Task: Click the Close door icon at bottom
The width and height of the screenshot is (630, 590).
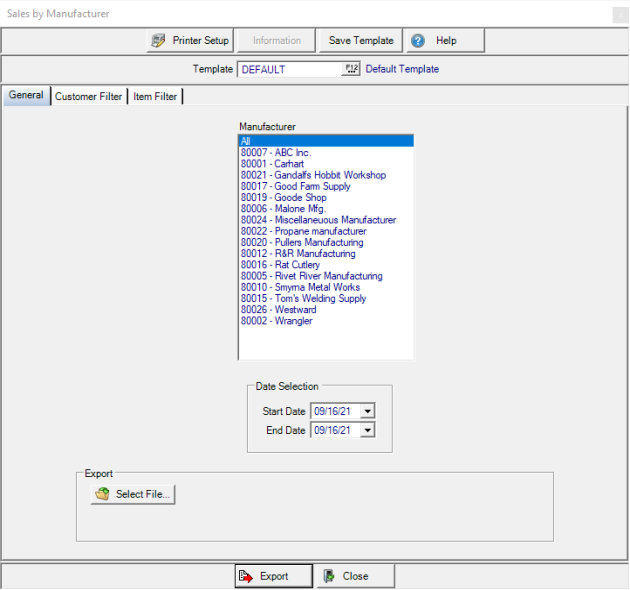Action: click(328, 576)
